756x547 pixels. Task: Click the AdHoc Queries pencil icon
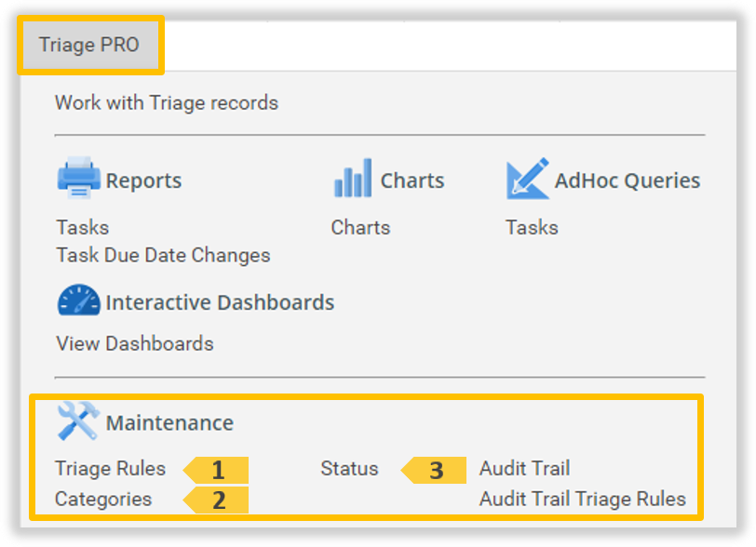point(527,178)
